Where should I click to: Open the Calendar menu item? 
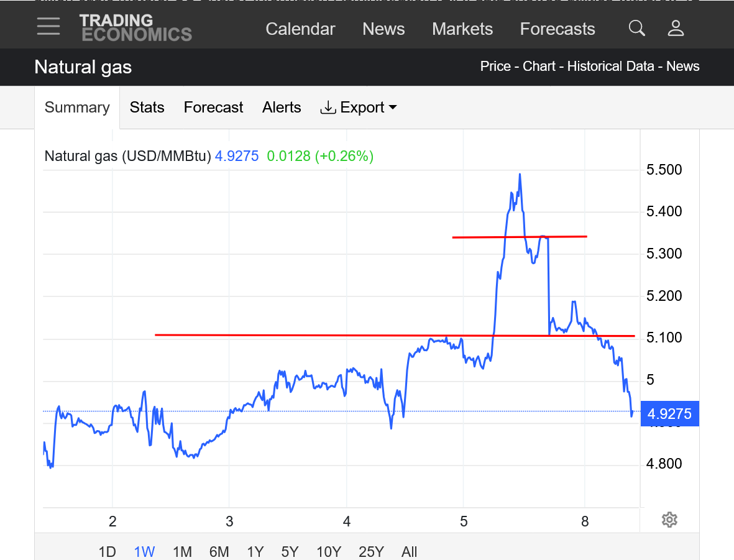coord(300,29)
